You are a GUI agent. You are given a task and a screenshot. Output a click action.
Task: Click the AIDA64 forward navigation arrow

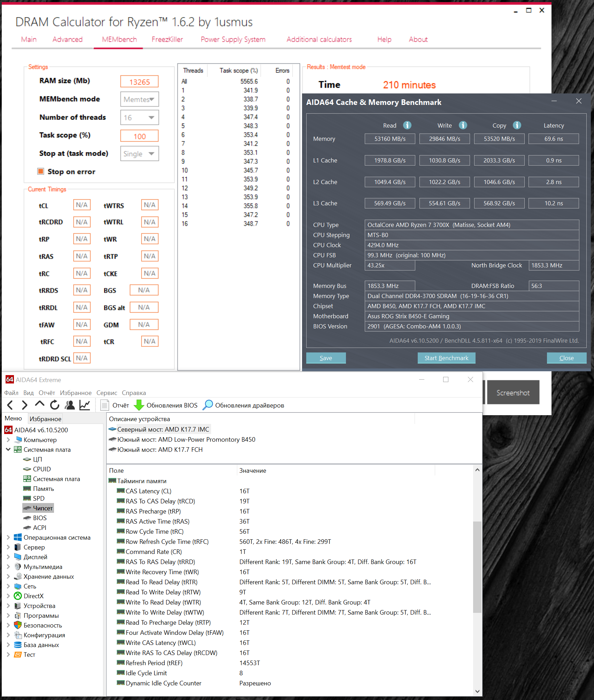(24, 405)
